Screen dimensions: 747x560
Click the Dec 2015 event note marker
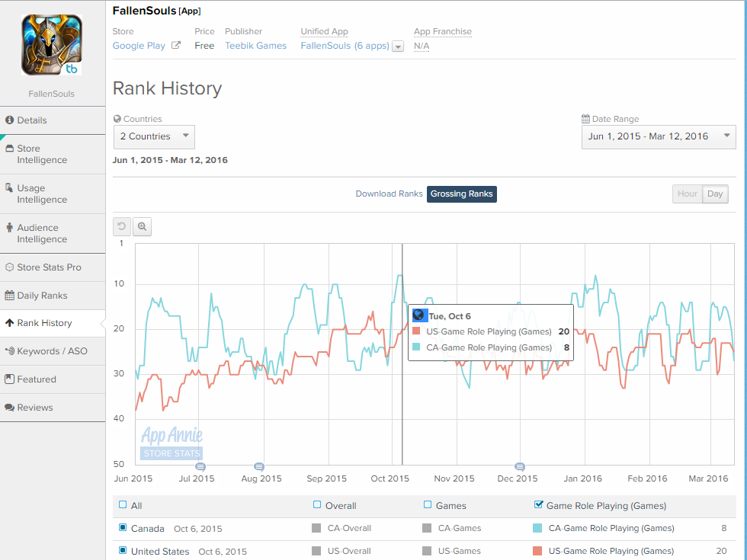click(x=520, y=466)
